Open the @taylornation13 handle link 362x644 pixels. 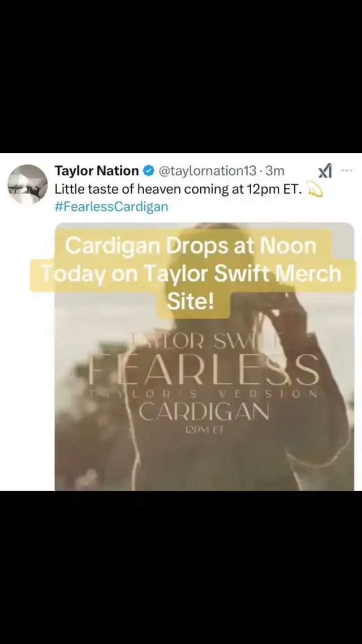click(x=207, y=171)
